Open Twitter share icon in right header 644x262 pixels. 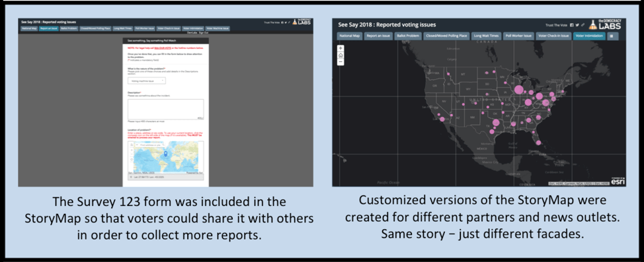pos(577,25)
